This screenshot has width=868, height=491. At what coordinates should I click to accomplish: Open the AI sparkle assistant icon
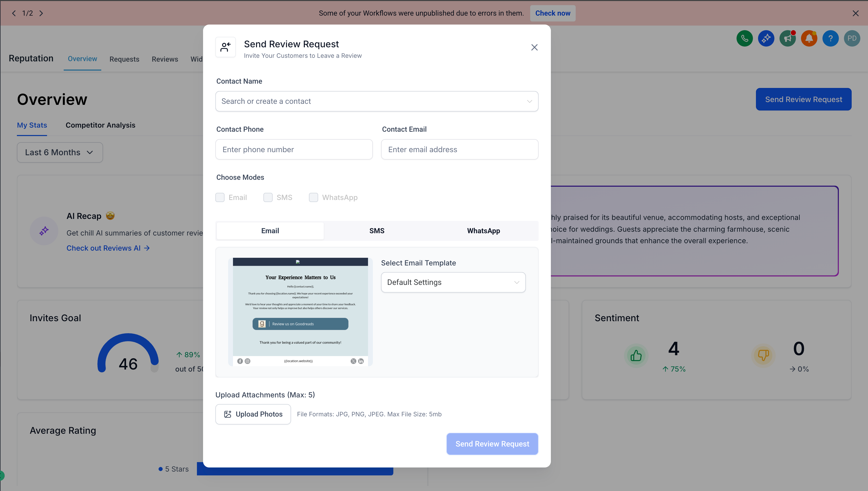(766, 38)
